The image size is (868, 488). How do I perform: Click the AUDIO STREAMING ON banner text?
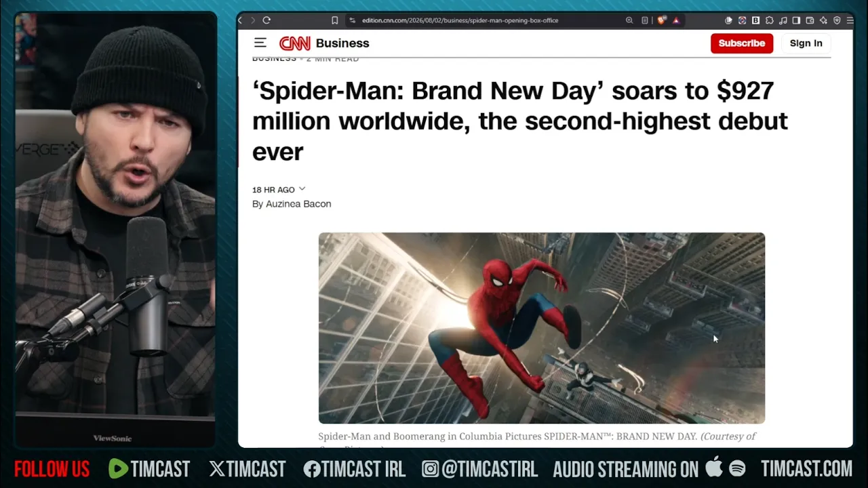[x=626, y=469]
